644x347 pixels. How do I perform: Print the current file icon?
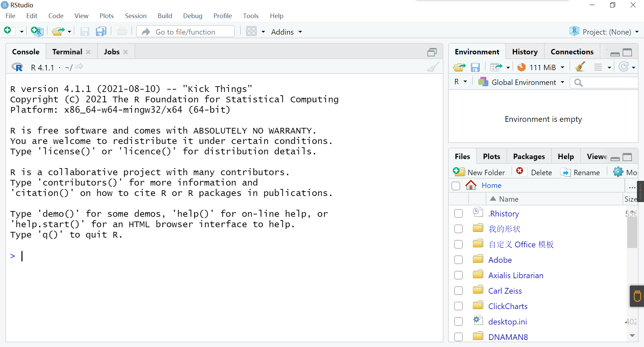[122, 32]
